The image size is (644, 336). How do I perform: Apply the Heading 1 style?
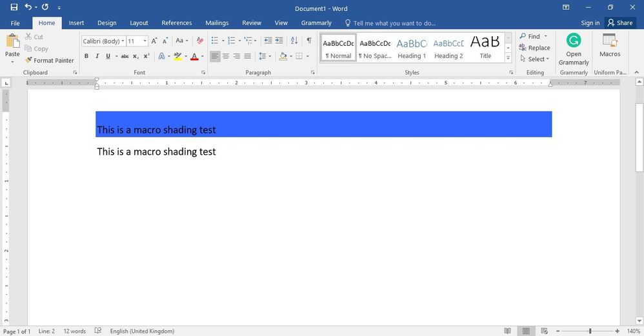[412, 48]
